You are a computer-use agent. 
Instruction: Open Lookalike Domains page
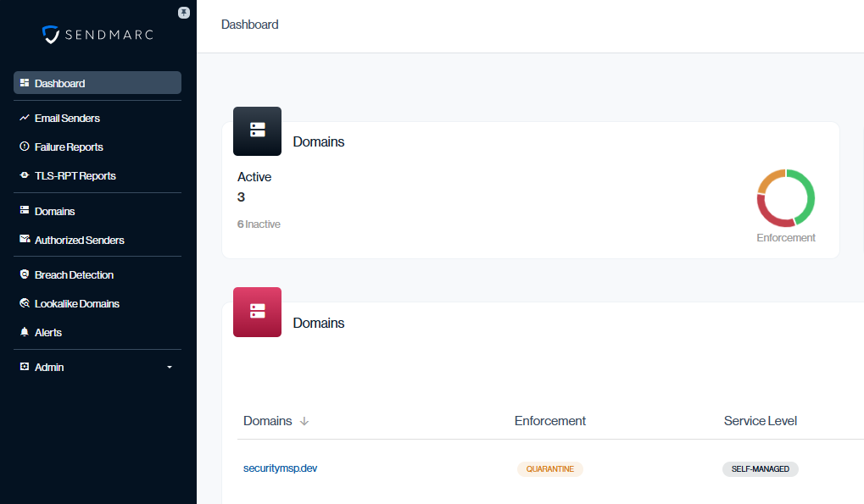(76, 304)
